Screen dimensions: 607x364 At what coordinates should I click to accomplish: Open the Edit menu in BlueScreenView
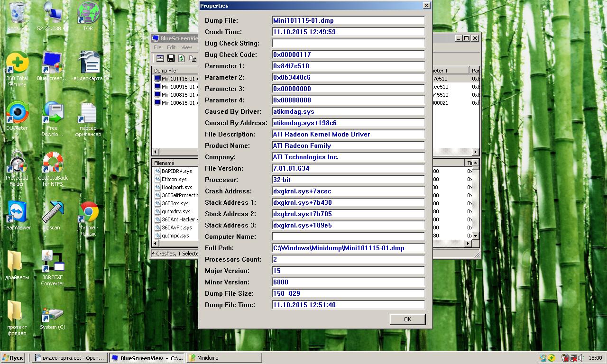click(171, 47)
